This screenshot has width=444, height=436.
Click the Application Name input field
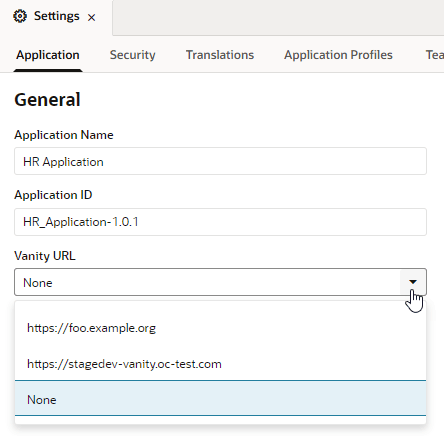[x=220, y=161]
